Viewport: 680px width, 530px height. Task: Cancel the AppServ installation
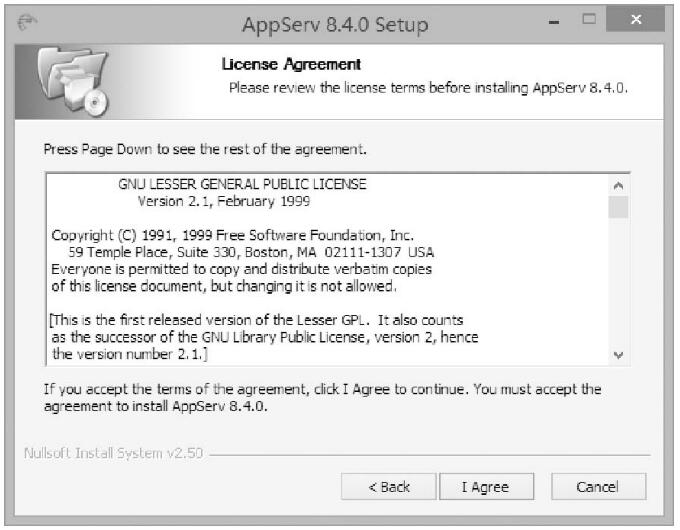pyautogui.click(x=598, y=487)
